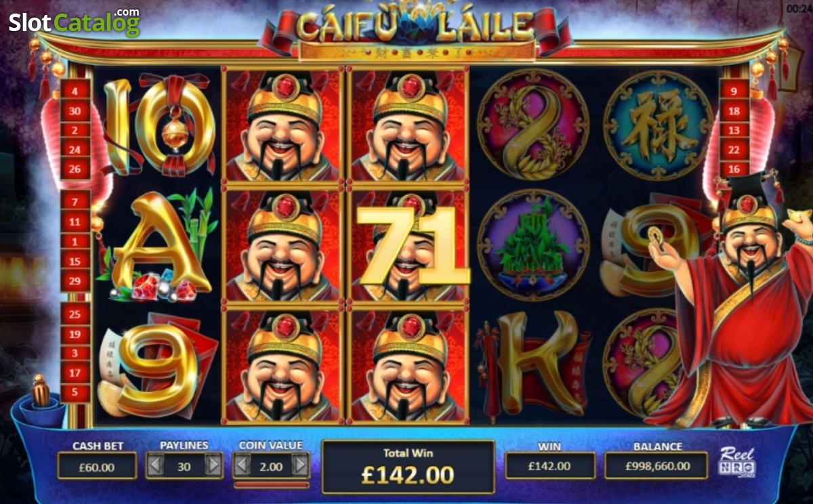Image resolution: width=813 pixels, height=504 pixels.
Task: Click the SlotCatalog.com logo
Action: [74, 22]
